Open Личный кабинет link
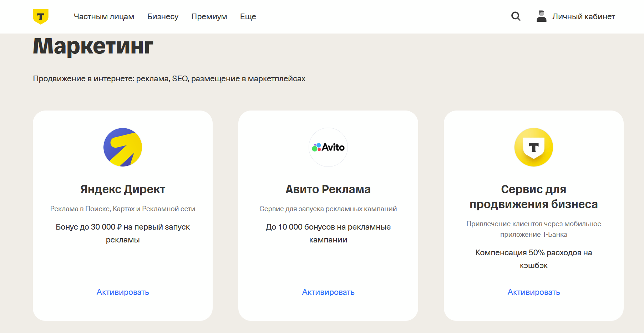The height and width of the screenshot is (333, 644). (x=584, y=16)
